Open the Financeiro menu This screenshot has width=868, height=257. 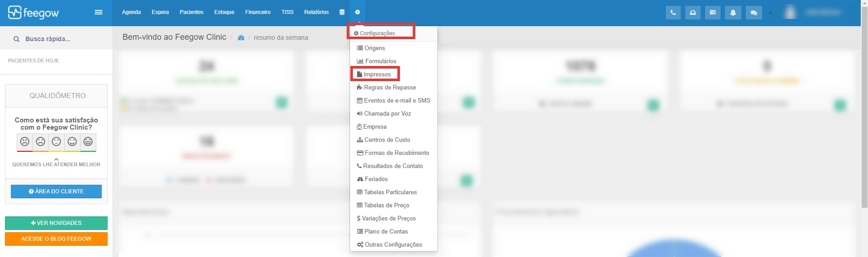coord(258,12)
